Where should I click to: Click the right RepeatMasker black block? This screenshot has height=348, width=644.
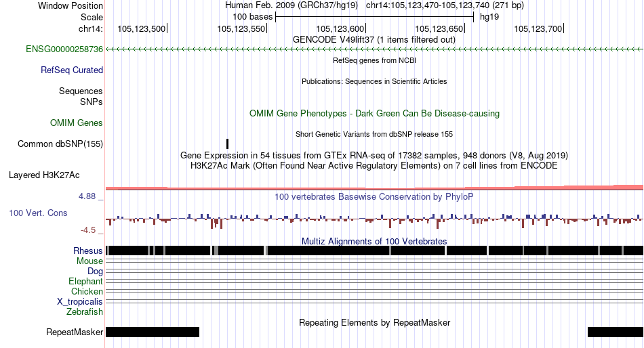click(x=616, y=332)
